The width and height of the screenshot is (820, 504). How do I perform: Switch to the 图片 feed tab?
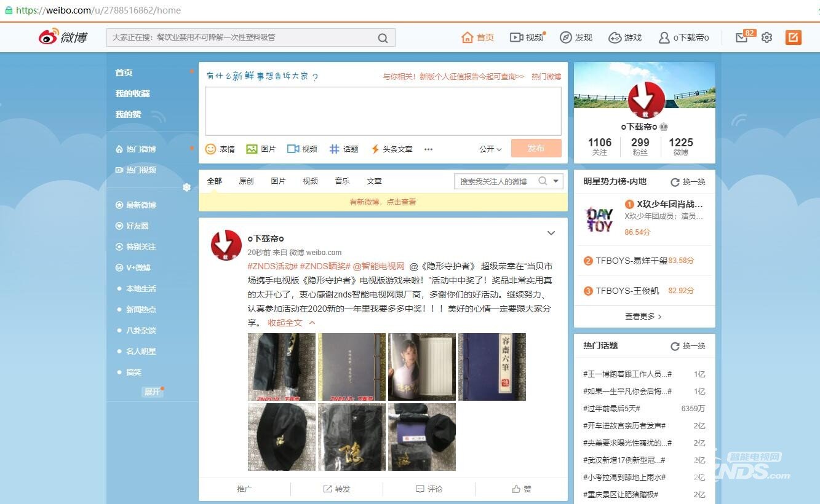click(x=278, y=181)
